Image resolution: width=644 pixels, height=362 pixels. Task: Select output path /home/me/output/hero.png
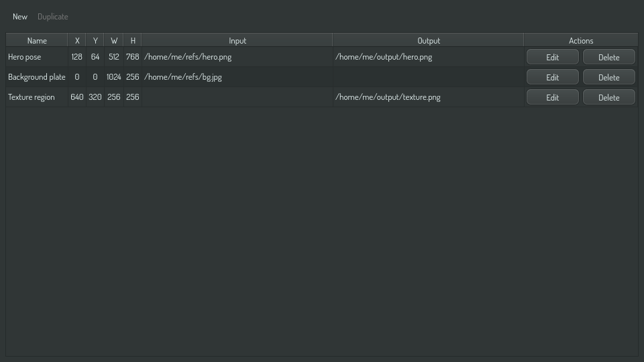coord(429,57)
